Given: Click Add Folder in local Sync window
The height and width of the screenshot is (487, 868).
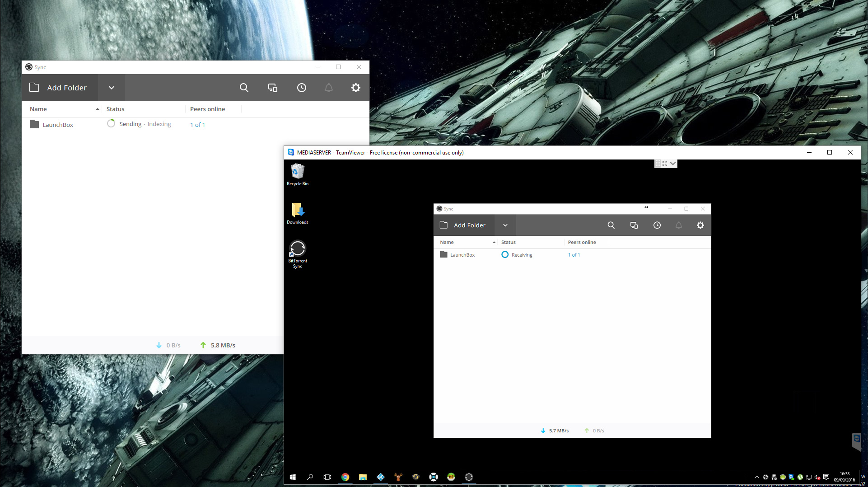Looking at the screenshot, I should tap(60, 88).
